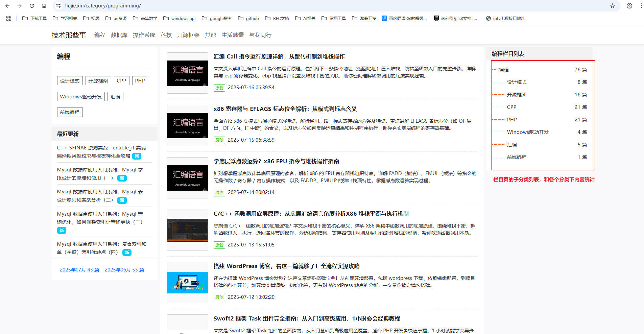Open 操作系统 in top navigation

pyautogui.click(x=144, y=35)
